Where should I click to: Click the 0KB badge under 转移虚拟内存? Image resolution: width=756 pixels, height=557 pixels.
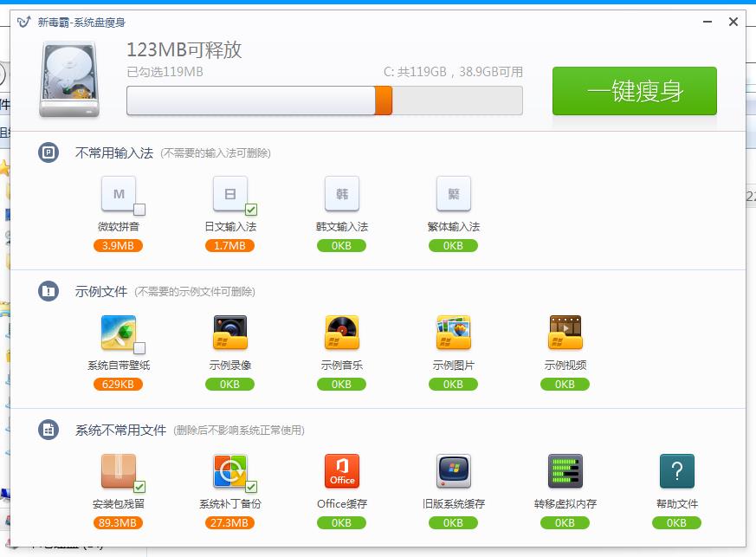pos(565,522)
